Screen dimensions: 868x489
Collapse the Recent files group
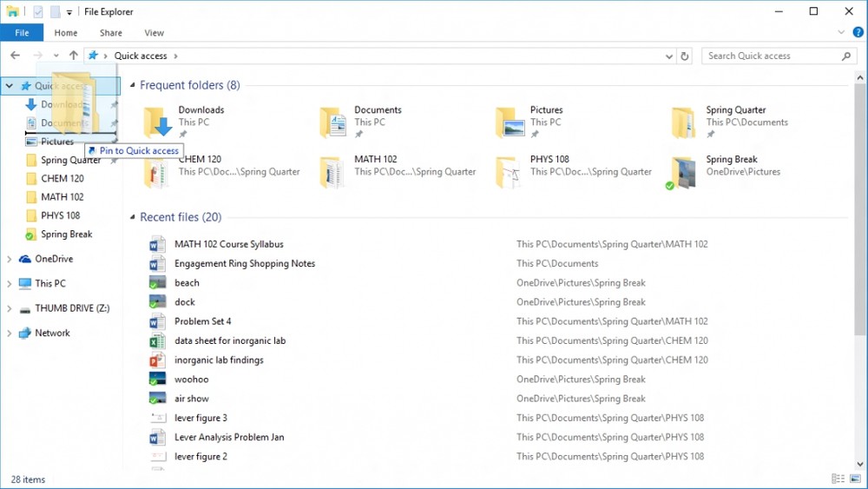(133, 217)
